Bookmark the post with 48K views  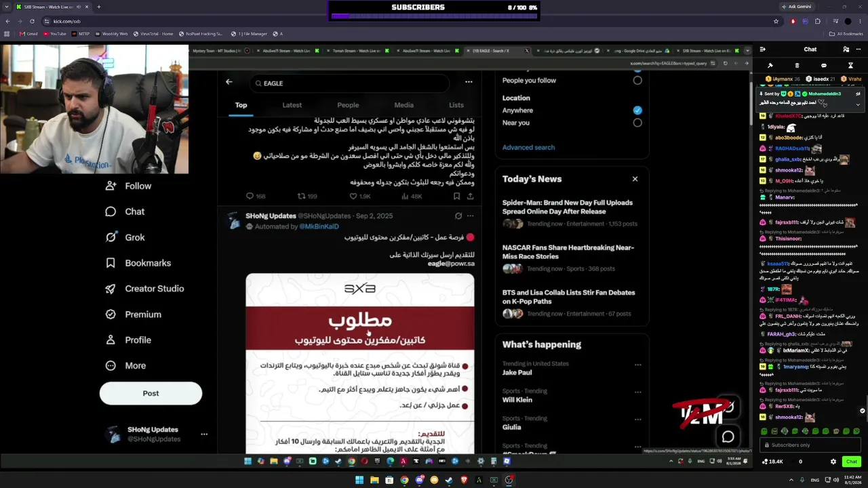[x=456, y=197]
